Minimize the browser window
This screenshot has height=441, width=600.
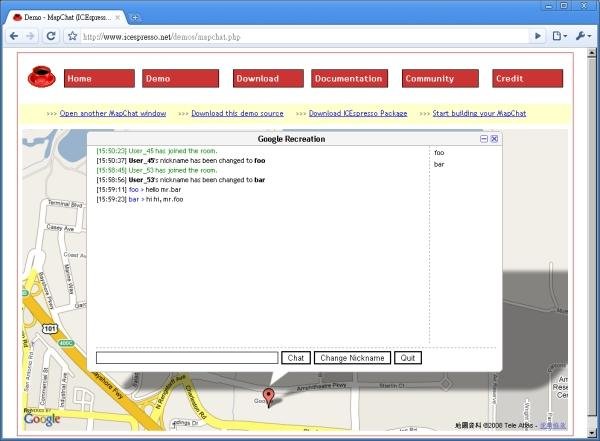(549, 5)
